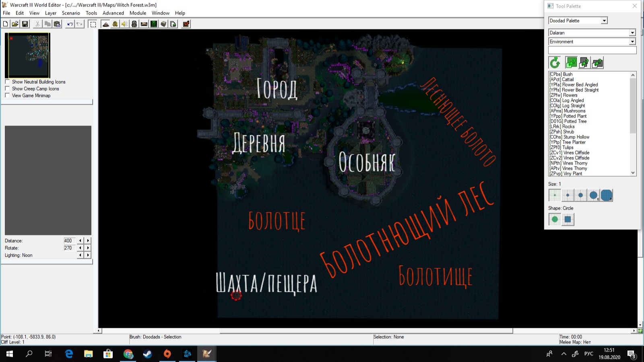Increase Rotate value with the right arrow

coord(88,248)
